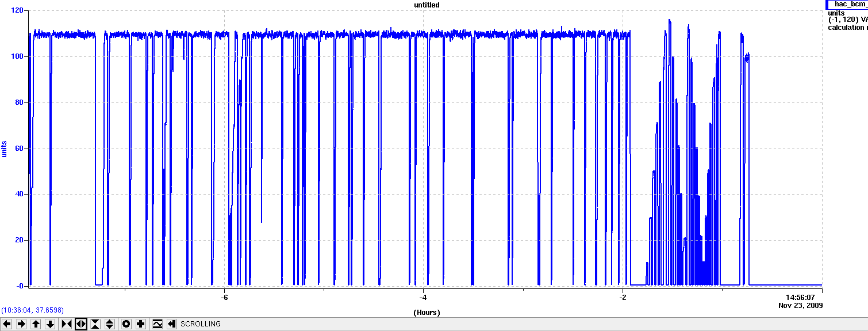Pan the plot right with right arrow
868x331 pixels.
(21, 324)
